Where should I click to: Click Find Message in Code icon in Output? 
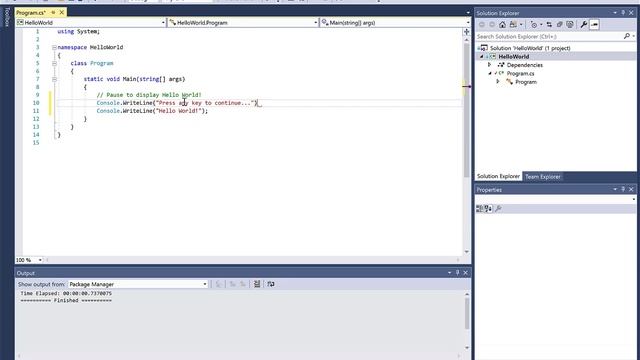click(218, 284)
